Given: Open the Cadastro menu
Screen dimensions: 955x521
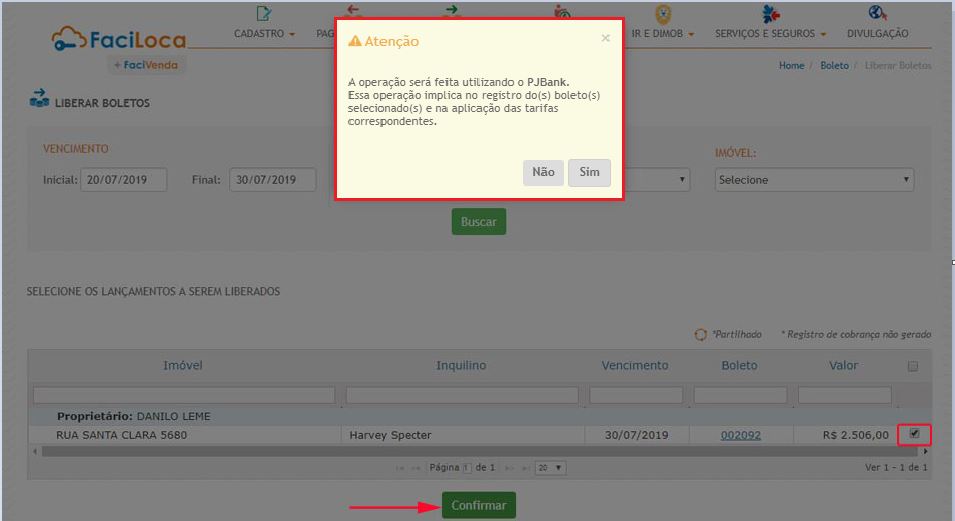Looking at the screenshot, I should pos(264,34).
